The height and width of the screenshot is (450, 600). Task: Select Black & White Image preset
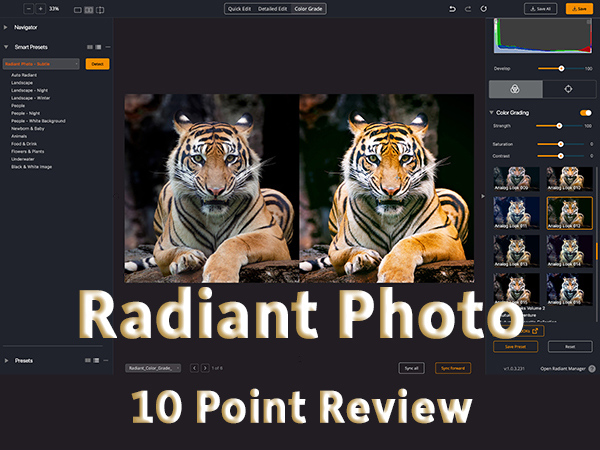(32, 167)
